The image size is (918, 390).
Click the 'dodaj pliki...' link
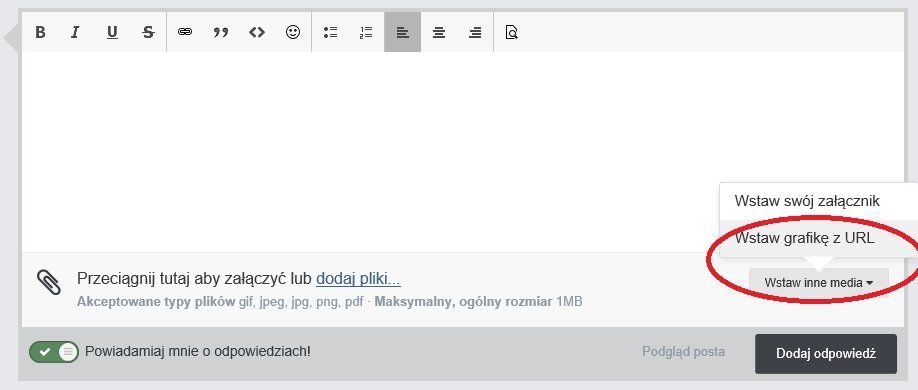[x=358, y=279]
